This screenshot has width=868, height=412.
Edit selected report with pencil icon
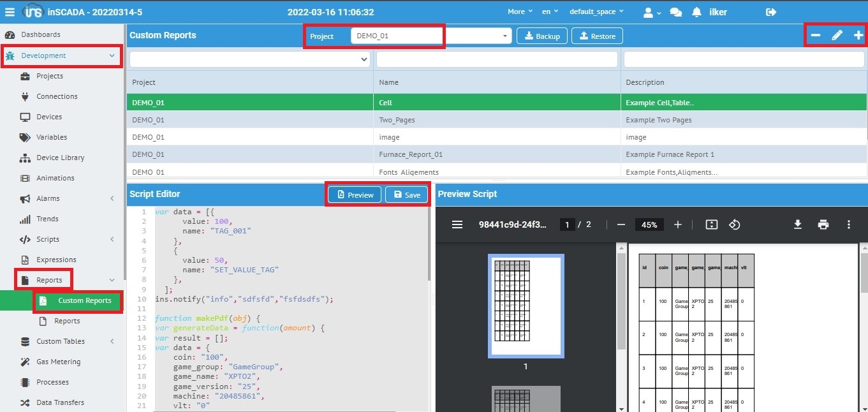837,36
